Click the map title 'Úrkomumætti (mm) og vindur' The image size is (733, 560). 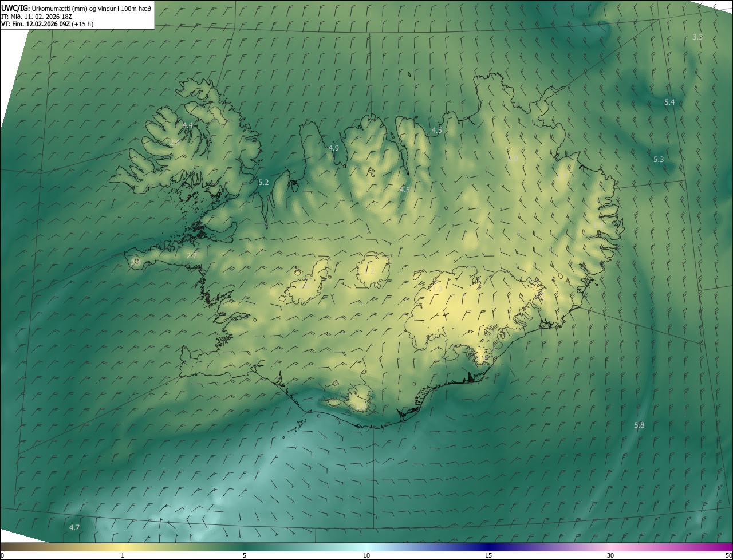pyautogui.click(x=92, y=8)
